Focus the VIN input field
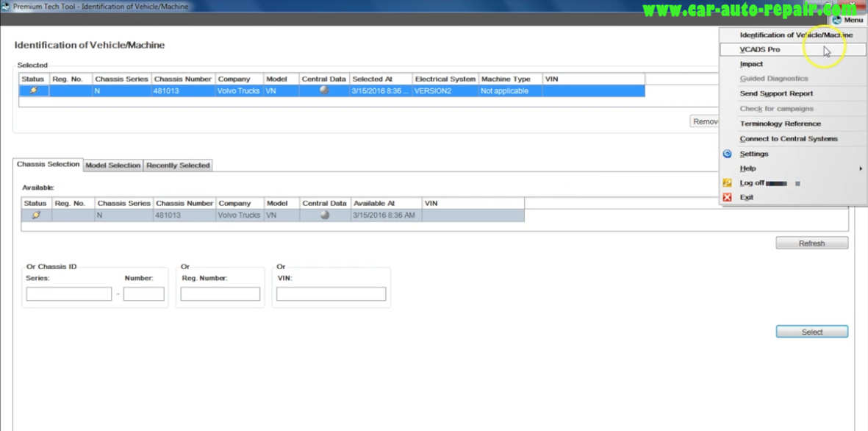 (x=331, y=294)
